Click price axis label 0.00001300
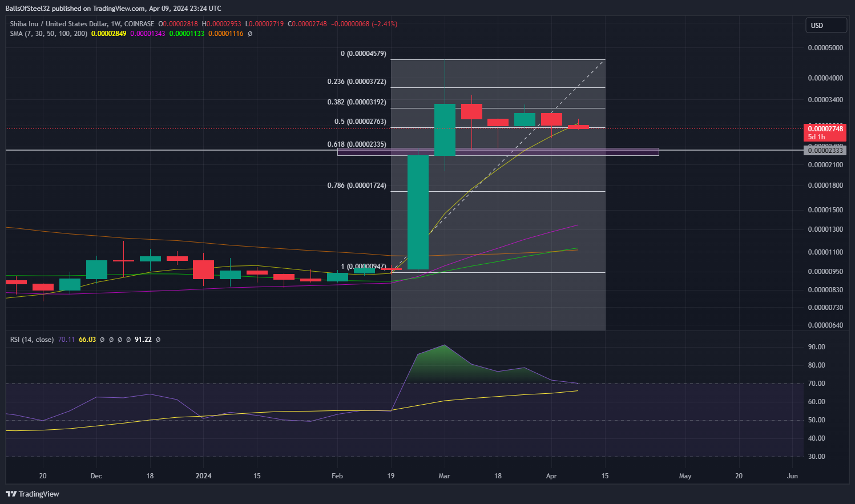 [825, 229]
